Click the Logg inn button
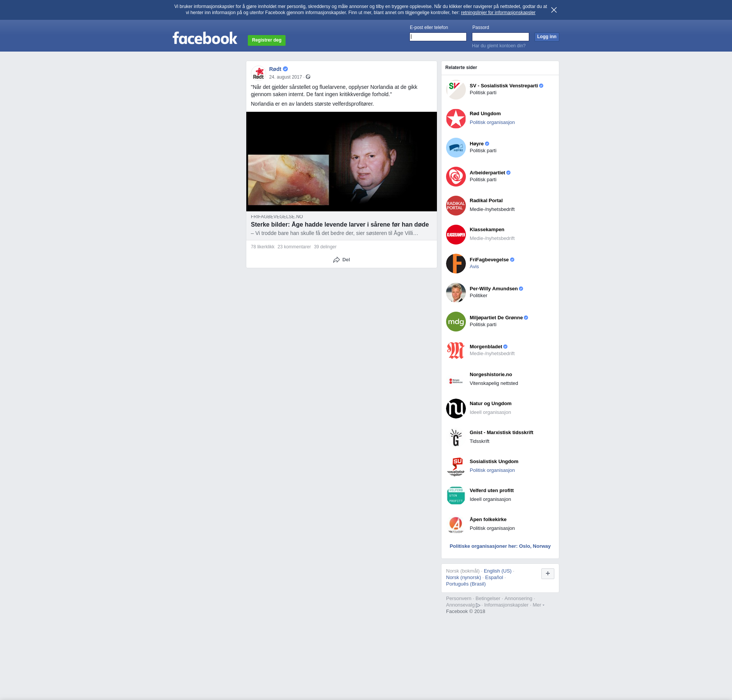The width and height of the screenshot is (732, 700). point(547,37)
